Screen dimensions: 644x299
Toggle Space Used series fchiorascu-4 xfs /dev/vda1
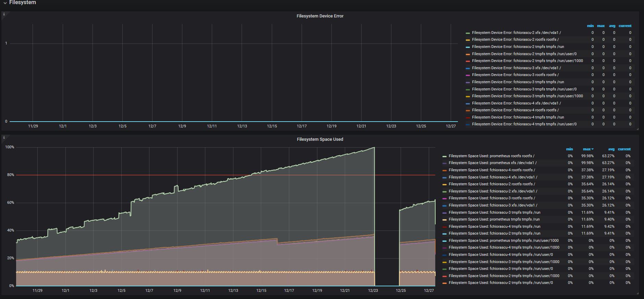(x=493, y=177)
